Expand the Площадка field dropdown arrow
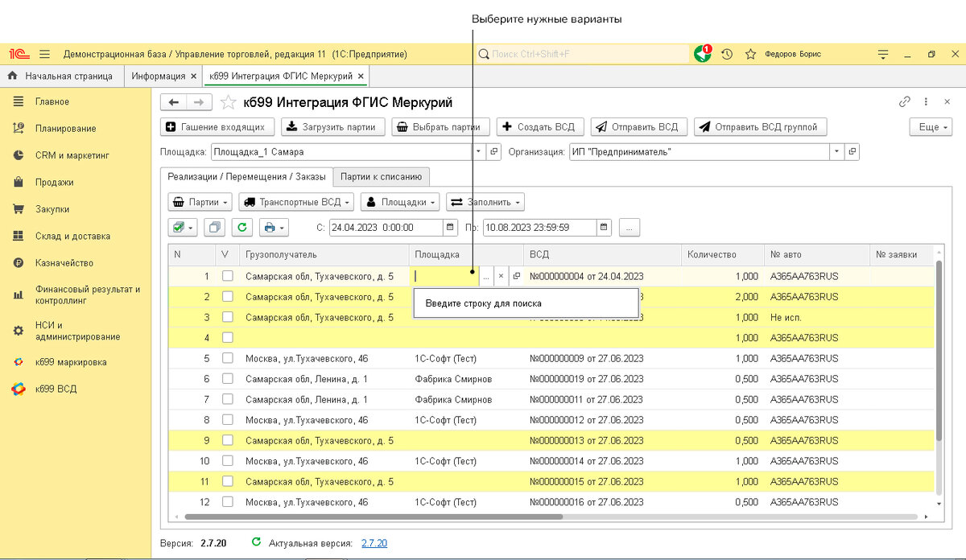966x560 pixels. coord(479,151)
